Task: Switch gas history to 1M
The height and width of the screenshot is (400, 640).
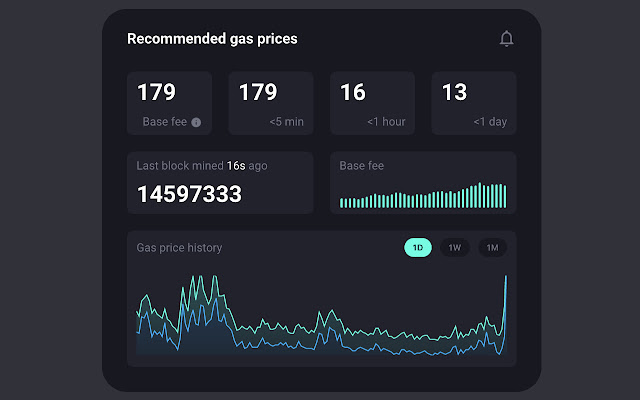Action: pos(492,248)
